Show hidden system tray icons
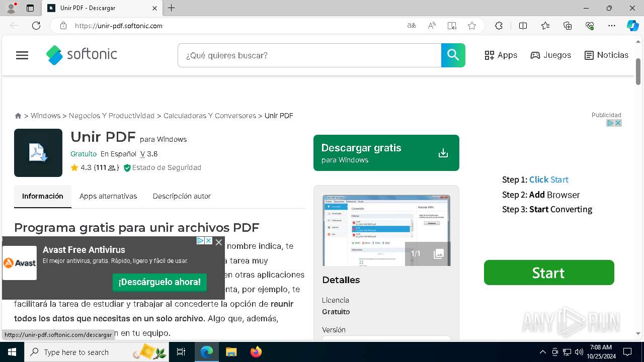This screenshot has height=362, width=644. (542, 352)
